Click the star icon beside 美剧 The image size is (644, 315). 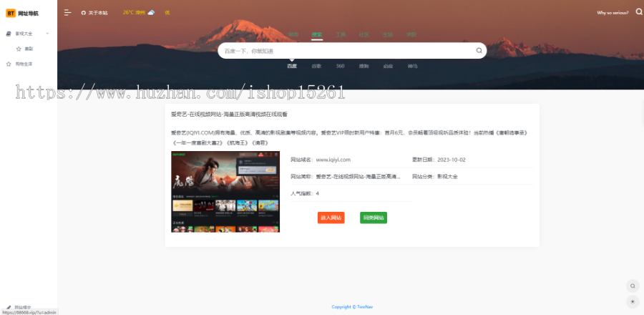click(19, 49)
